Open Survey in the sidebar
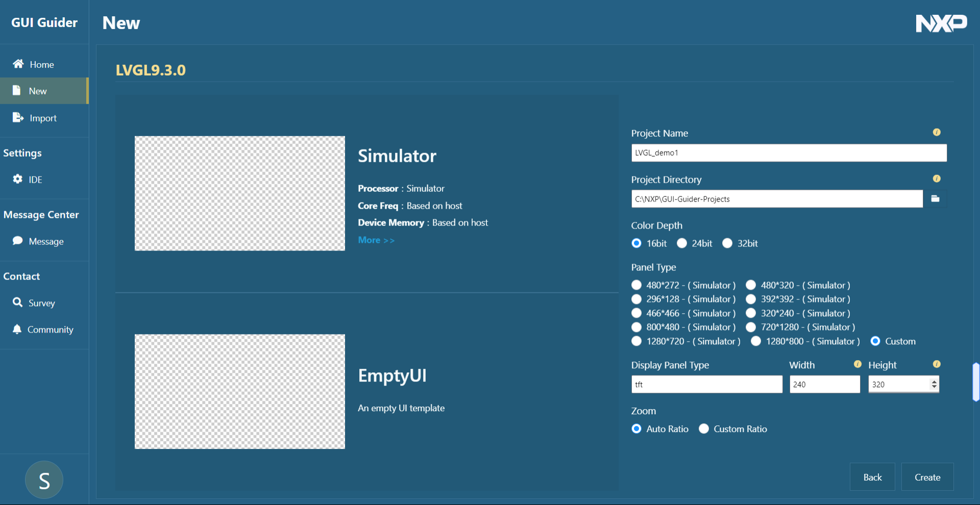Image resolution: width=980 pixels, height=505 pixels. pyautogui.click(x=44, y=303)
